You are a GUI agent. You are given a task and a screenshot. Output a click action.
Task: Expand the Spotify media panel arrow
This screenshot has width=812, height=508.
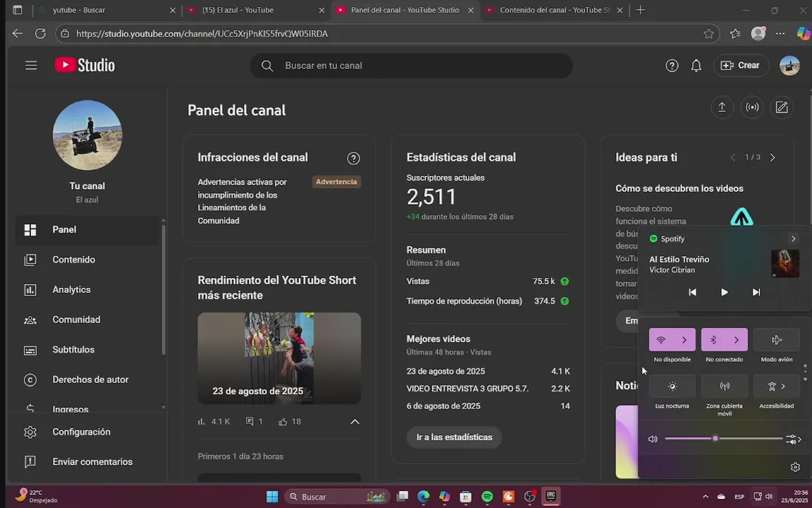pos(794,239)
